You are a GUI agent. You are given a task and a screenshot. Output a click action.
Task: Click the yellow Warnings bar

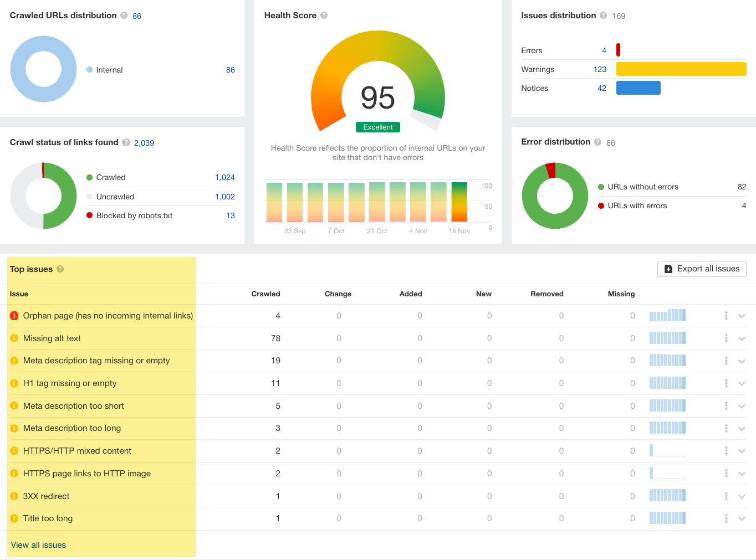(x=681, y=69)
